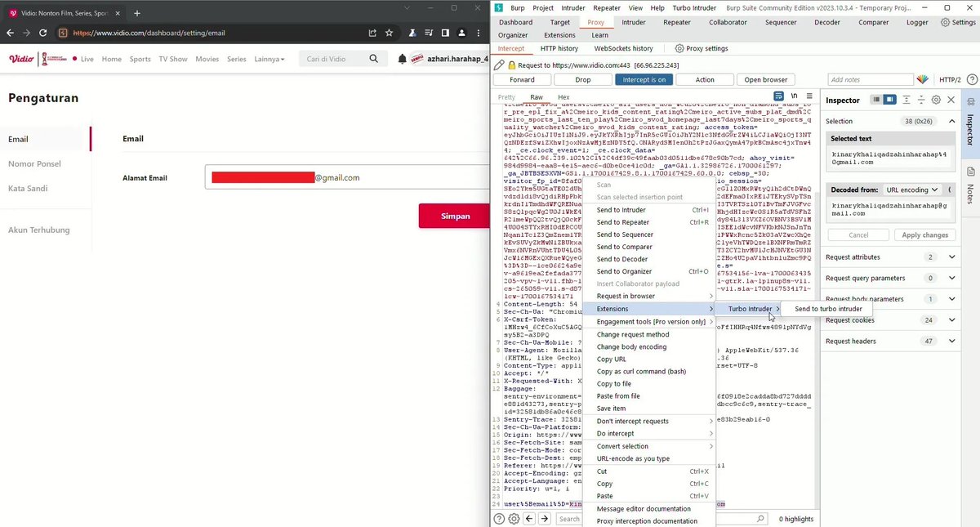Go back in the browser
The image size is (980, 527).
click(11, 33)
